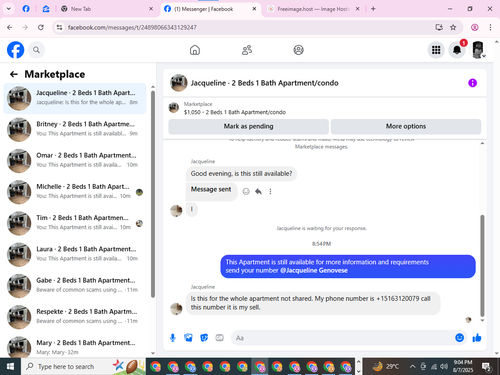Open the account profile picture menu
Screen dimensions: 500x375
(478, 50)
